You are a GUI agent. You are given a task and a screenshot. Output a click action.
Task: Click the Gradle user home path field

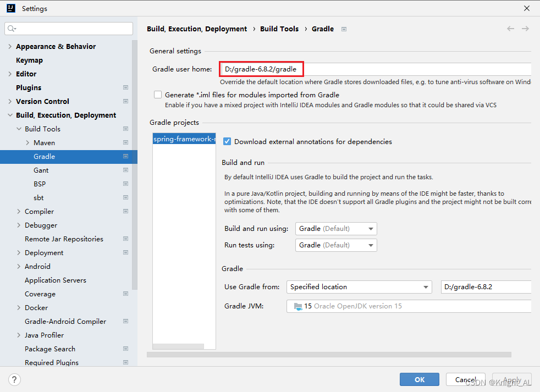click(x=376, y=69)
